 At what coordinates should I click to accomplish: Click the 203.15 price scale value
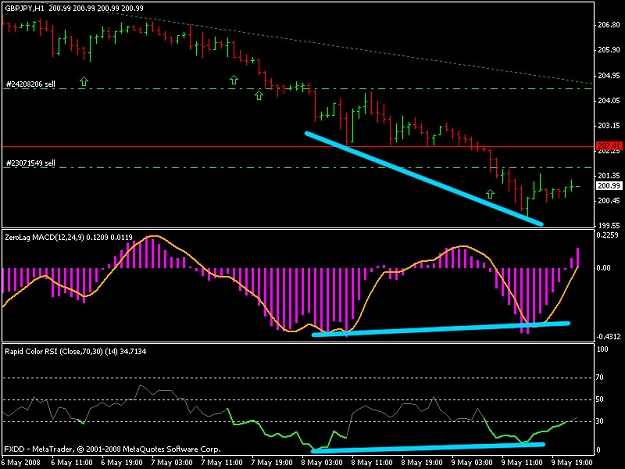[x=609, y=126]
